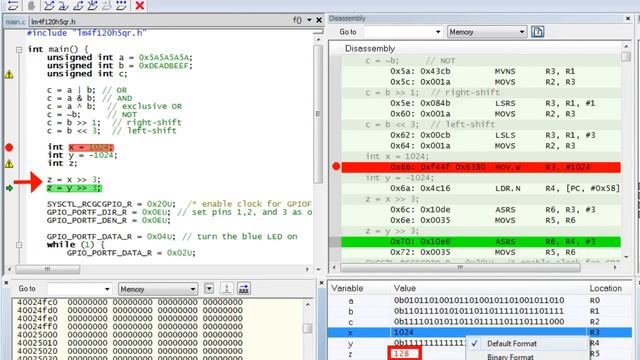
Task: Click the Reset debugger toolbar icon
Action: coord(13,5)
